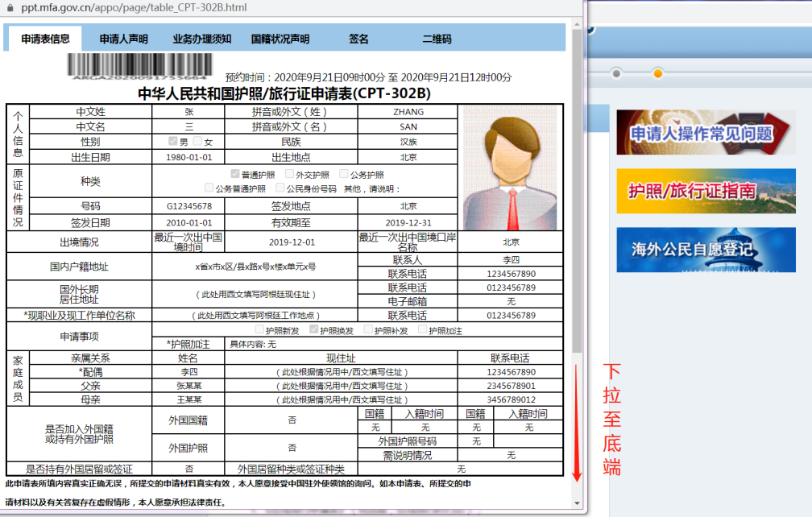The height and width of the screenshot is (517, 812).
Task: Open the 海外公民自愿登记 banner
Action: pos(706,250)
